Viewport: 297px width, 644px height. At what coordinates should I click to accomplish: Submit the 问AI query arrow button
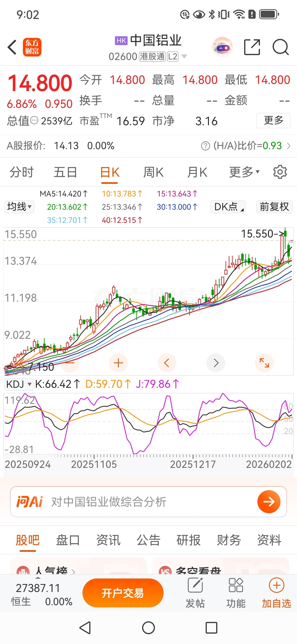(x=269, y=502)
